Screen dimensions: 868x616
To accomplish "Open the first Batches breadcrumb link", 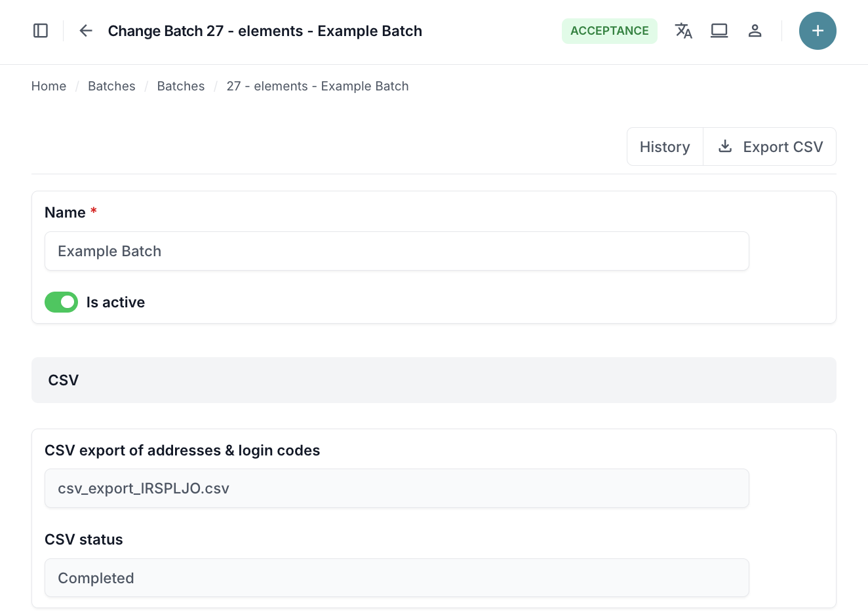I will 111,86.
